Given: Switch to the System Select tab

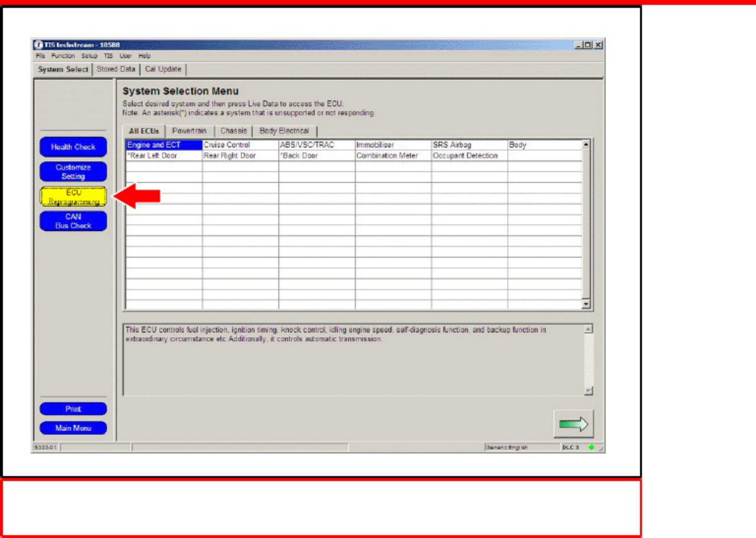Looking at the screenshot, I should coord(63,69).
